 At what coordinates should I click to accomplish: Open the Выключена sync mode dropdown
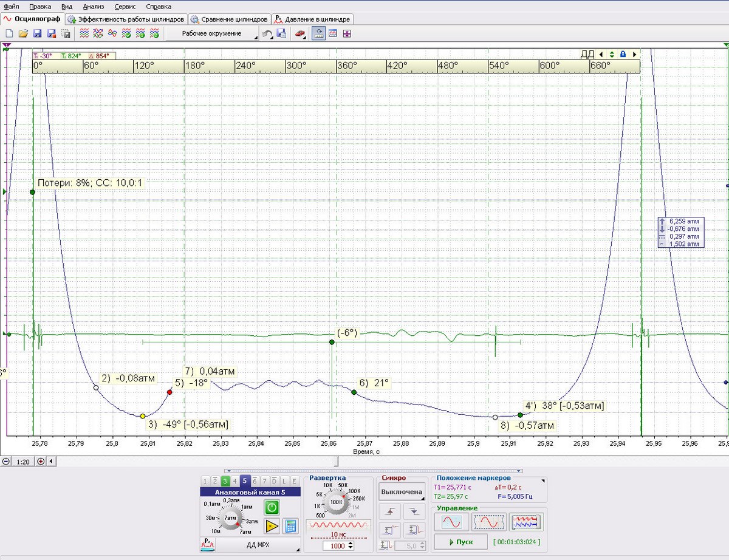click(x=402, y=492)
